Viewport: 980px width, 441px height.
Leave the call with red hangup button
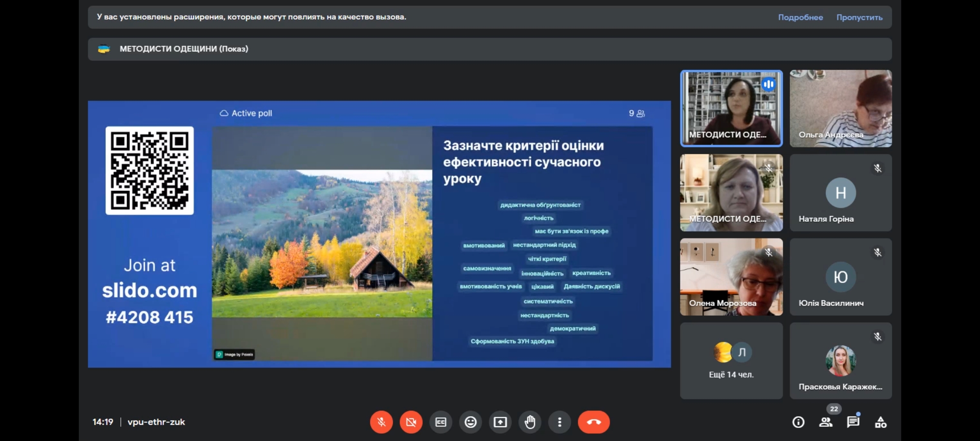coord(594,422)
